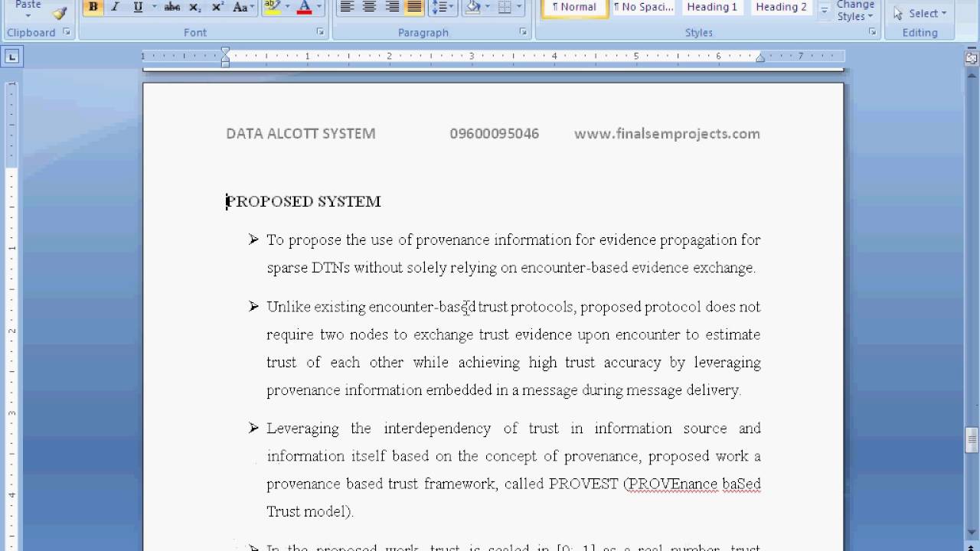This screenshot has height=551, width=980.
Task: Toggle Superscript formatting
Action: pos(217,8)
